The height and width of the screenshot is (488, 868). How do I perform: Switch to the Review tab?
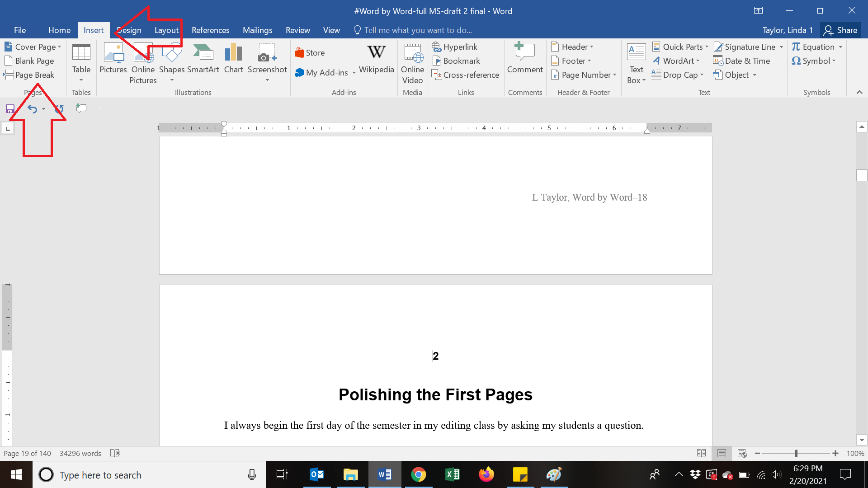pos(297,30)
